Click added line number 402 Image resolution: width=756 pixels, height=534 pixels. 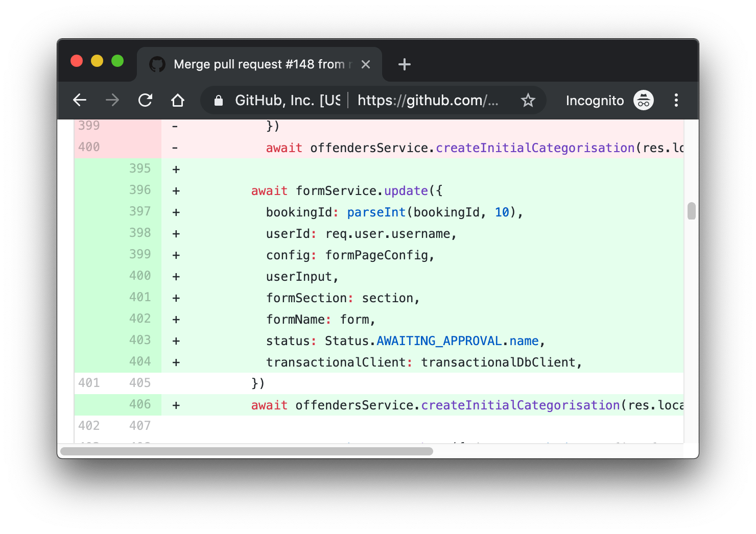140,319
